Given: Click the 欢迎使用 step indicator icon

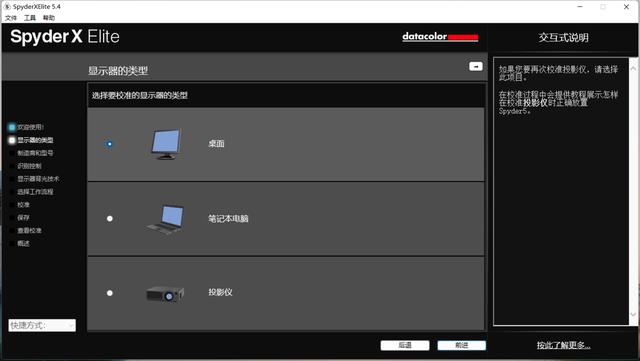Looking at the screenshot, I should [x=12, y=127].
